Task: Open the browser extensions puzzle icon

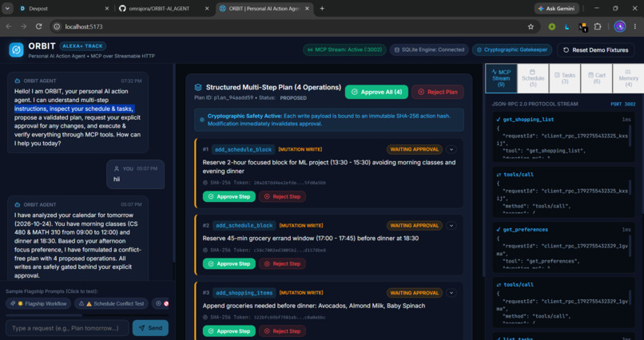Action: (598, 26)
